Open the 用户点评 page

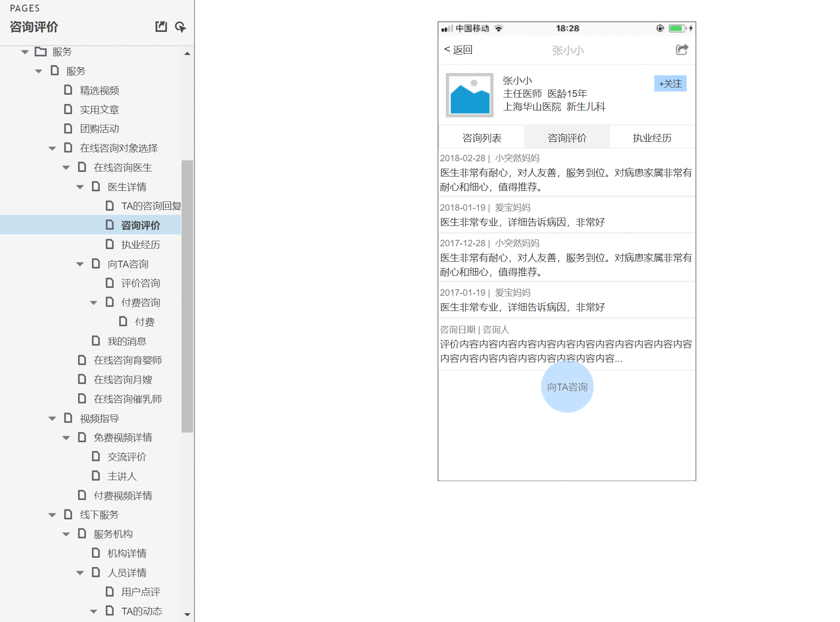tap(140, 592)
